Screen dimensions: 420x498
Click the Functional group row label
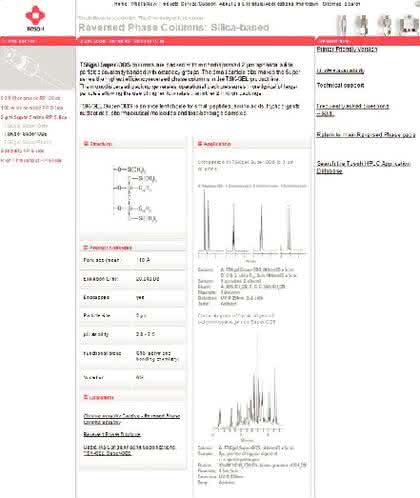[x=102, y=353]
